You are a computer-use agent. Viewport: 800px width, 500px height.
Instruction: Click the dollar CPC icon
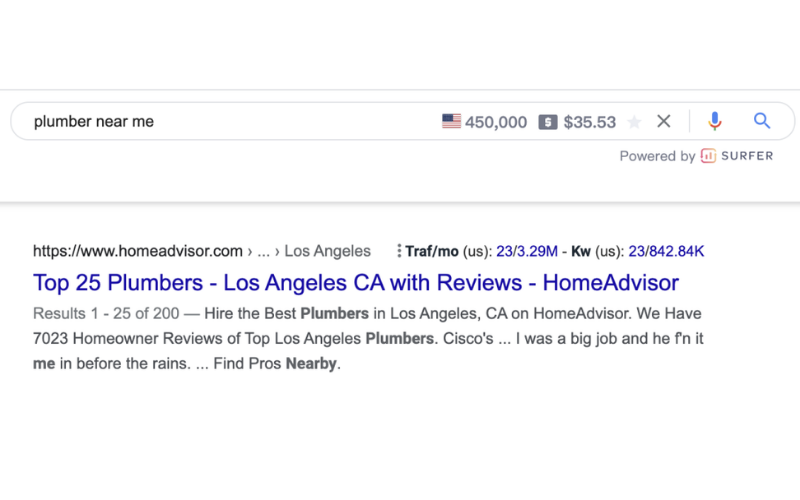(547, 122)
